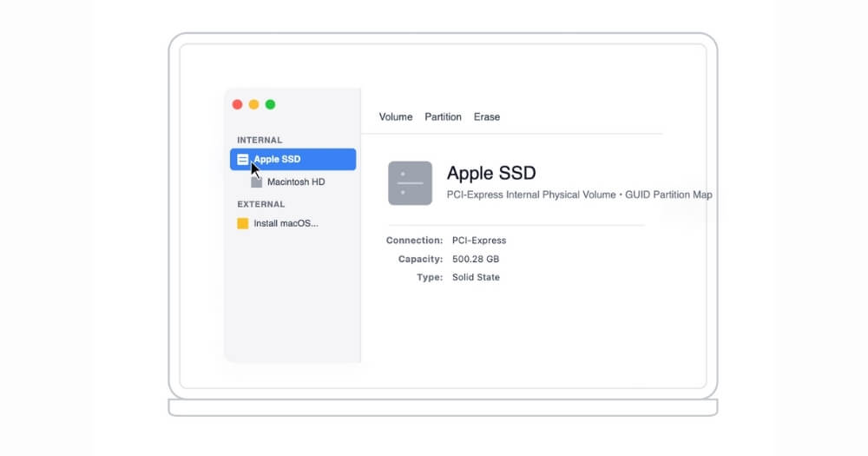
Task: Click the EXTERNAL section header
Action: (x=260, y=204)
